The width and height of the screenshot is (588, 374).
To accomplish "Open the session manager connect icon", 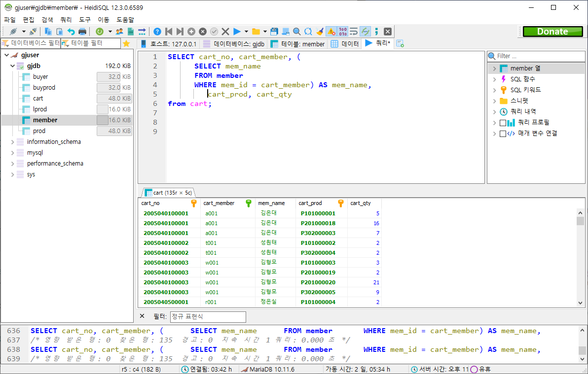I will pyautogui.click(x=13, y=32).
